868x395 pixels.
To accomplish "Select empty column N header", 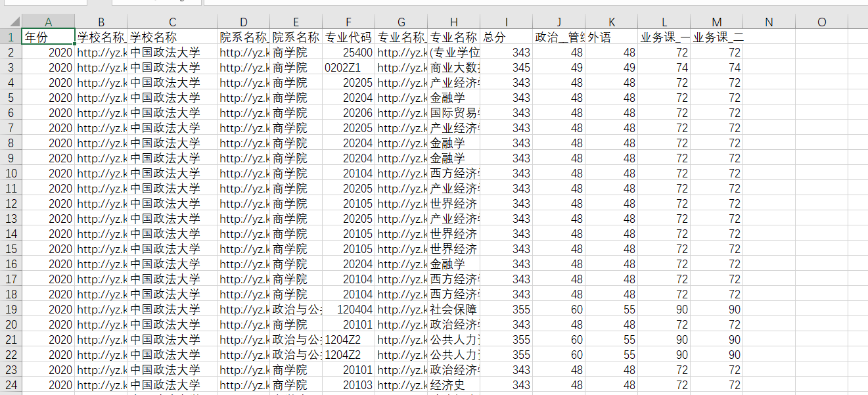I will click(x=769, y=22).
